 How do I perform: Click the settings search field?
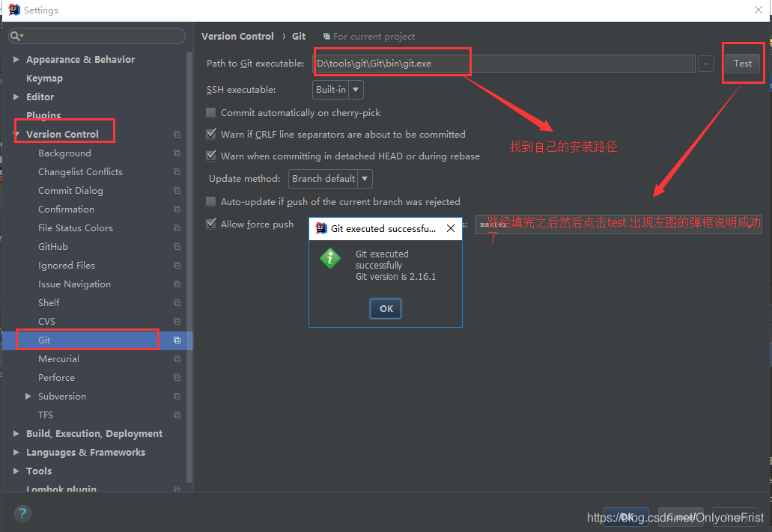click(97, 36)
